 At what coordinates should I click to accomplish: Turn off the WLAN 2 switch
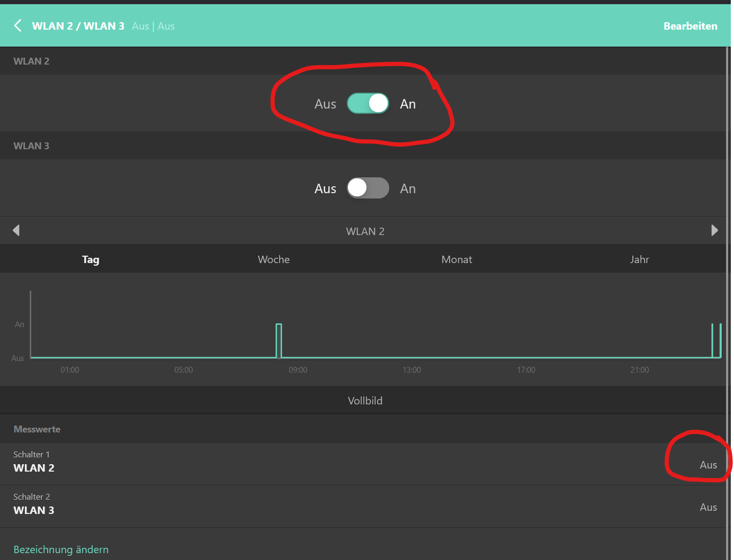(x=368, y=103)
